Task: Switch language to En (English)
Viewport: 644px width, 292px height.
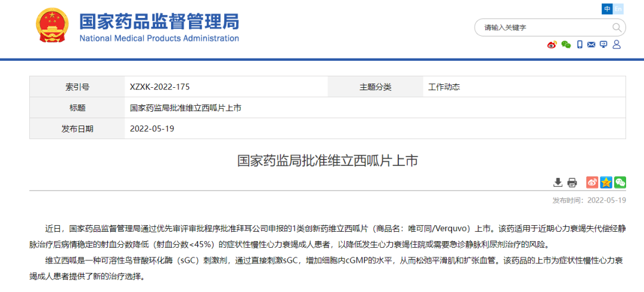Action: pos(619,9)
